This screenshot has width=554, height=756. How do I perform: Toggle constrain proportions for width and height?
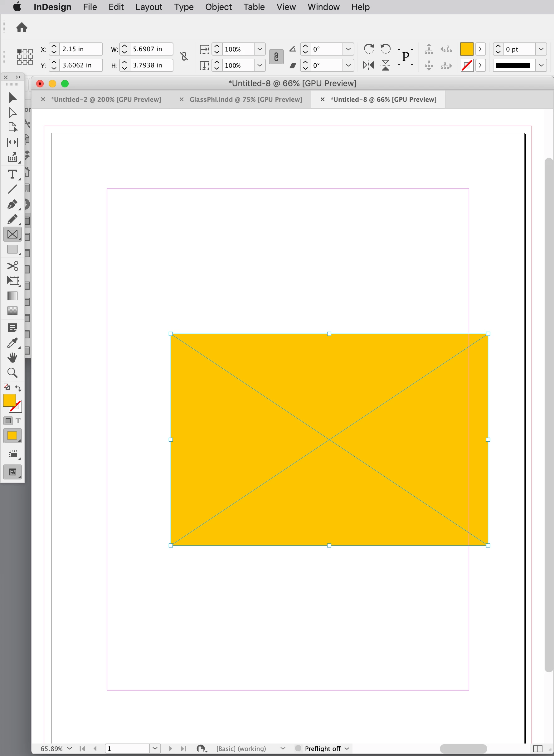pyautogui.click(x=184, y=56)
